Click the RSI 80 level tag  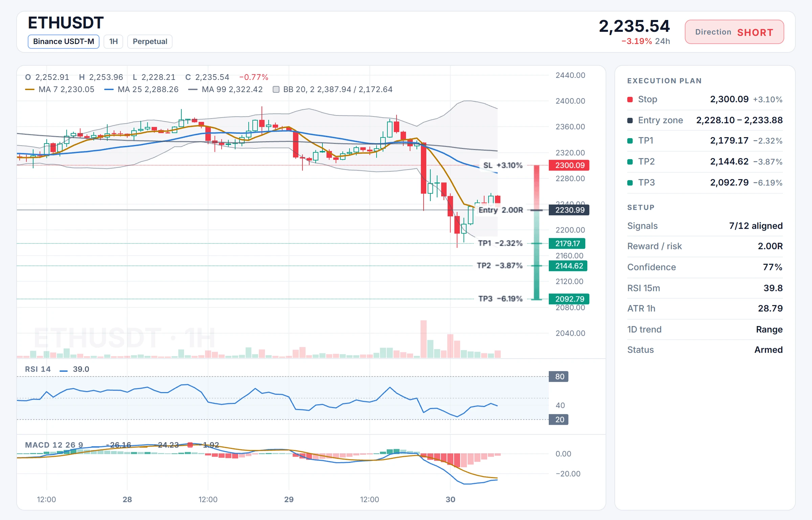click(559, 376)
